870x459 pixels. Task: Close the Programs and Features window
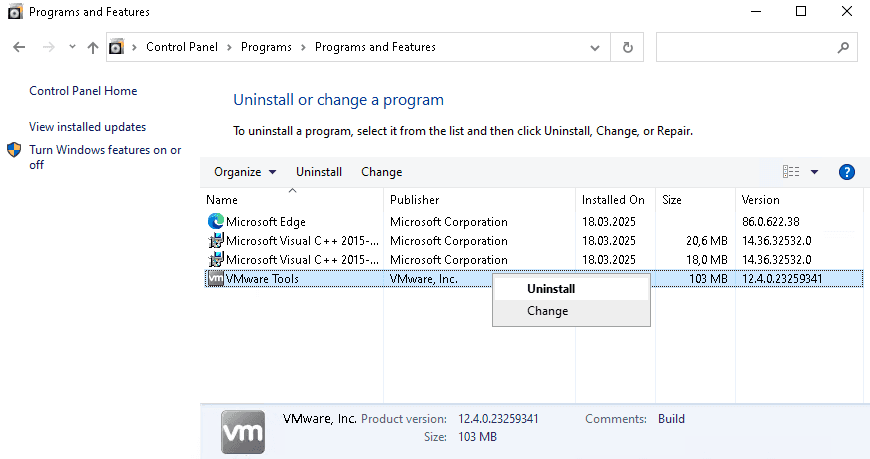coord(847,12)
